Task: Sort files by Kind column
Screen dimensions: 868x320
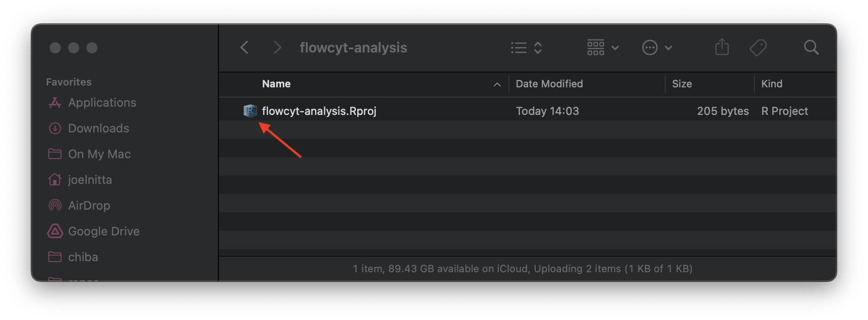Action: tap(771, 84)
